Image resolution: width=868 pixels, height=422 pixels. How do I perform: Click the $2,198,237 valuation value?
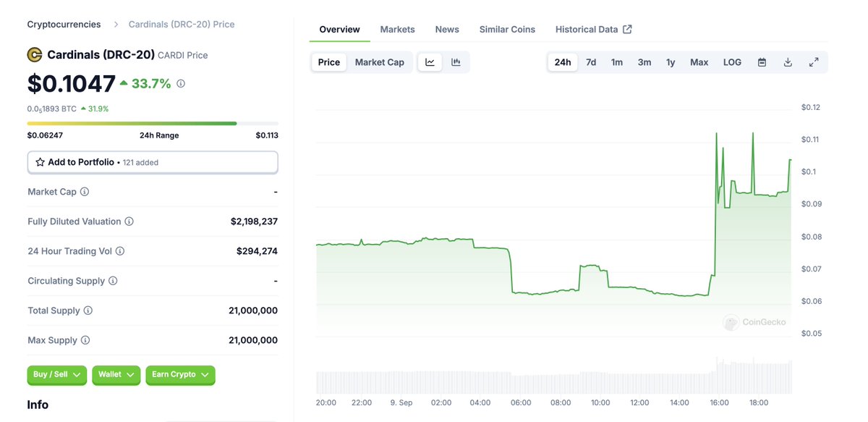point(254,221)
